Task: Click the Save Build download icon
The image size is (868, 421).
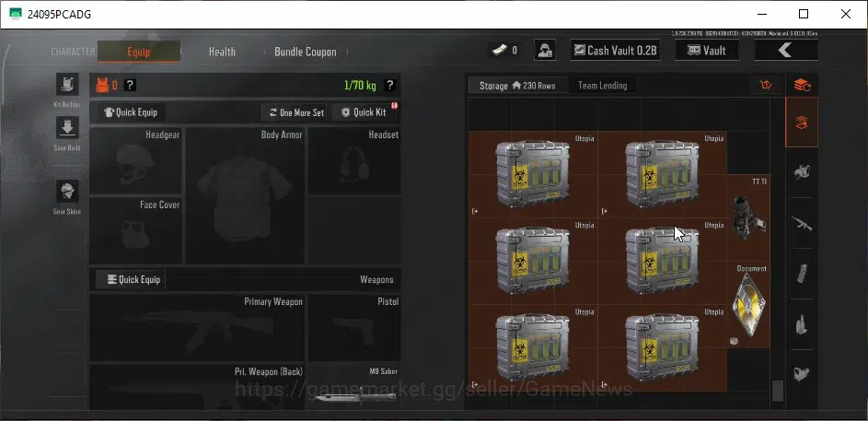Action: point(67,127)
